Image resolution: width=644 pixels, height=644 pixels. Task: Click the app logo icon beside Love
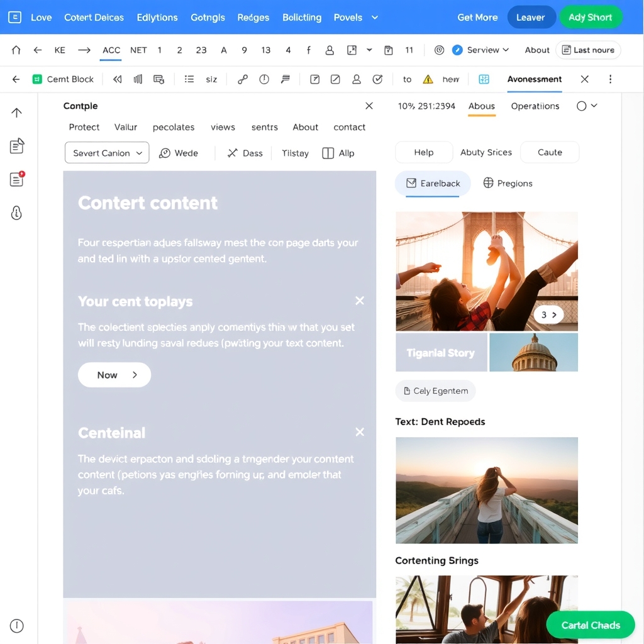click(x=15, y=17)
